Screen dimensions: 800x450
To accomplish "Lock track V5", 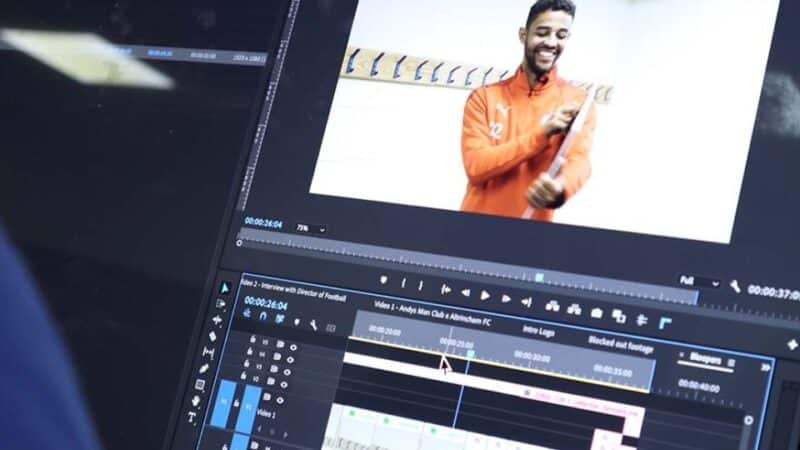I will tap(253, 339).
